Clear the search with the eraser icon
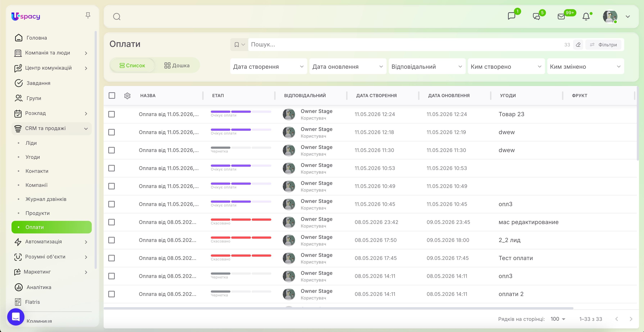The width and height of the screenshot is (644, 332). click(x=578, y=45)
